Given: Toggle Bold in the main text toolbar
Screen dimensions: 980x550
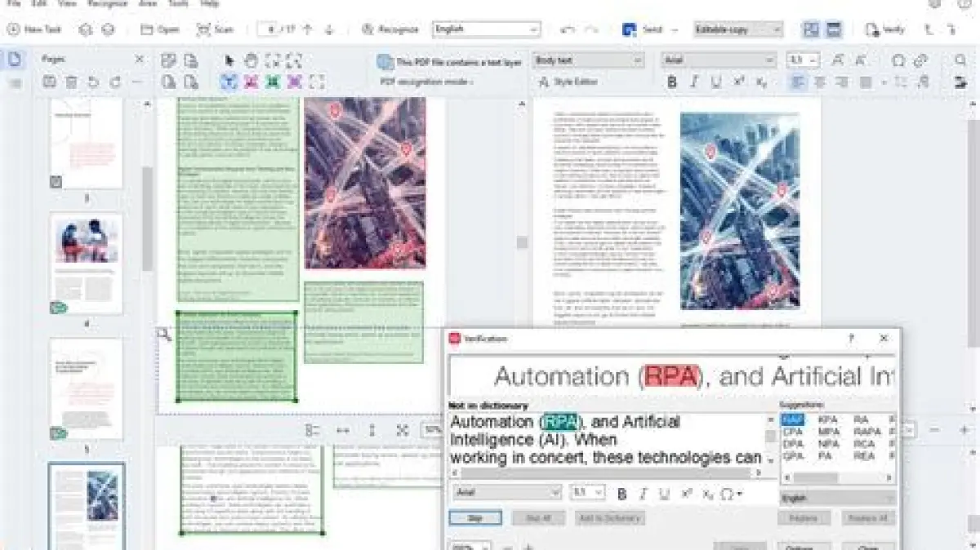Looking at the screenshot, I should (x=671, y=82).
